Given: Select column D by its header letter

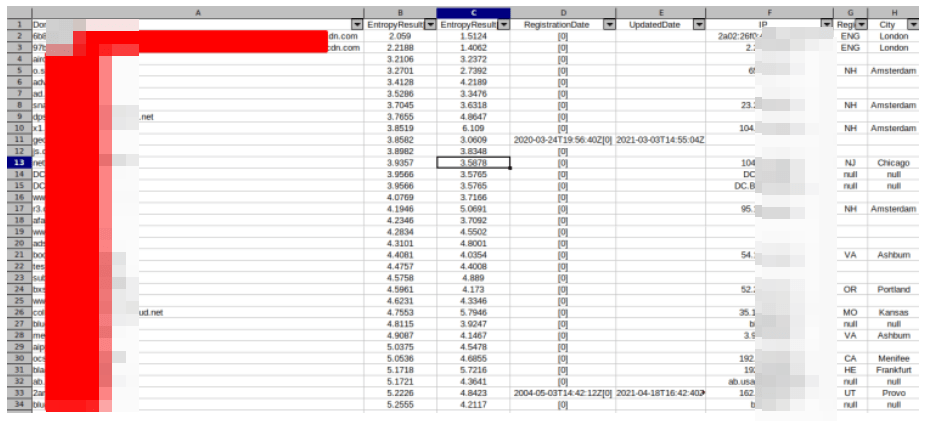Looking at the screenshot, I should click(x=563, y=10).
